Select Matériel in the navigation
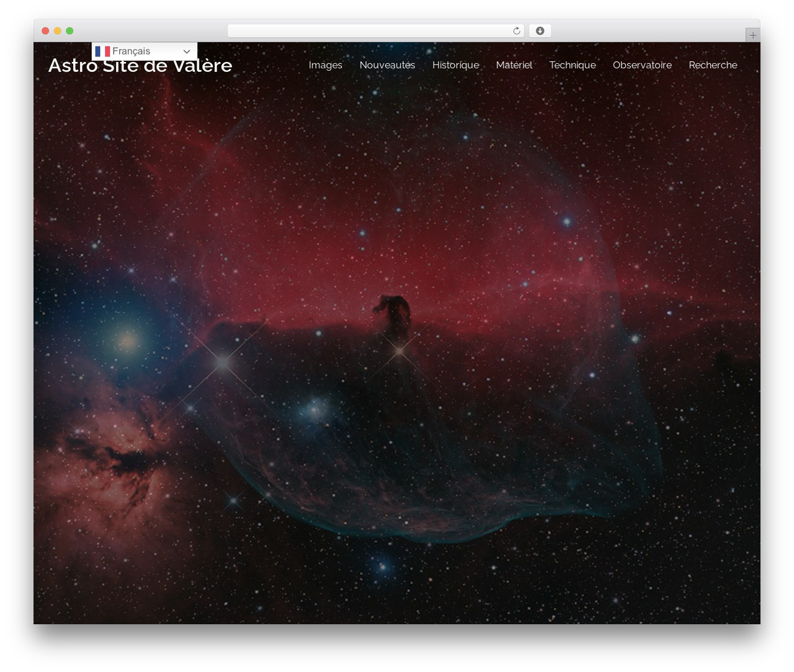This screenshot has height=672, width=794. coord(514,65)
